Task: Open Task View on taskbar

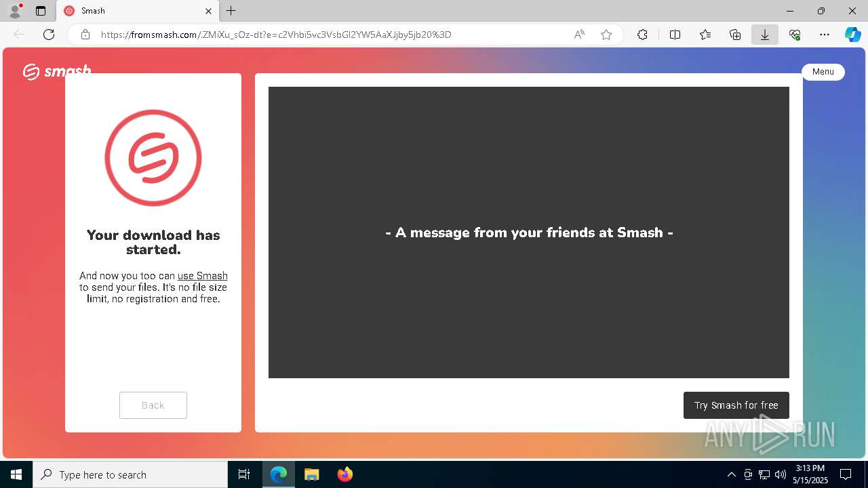Action: [x=244, y=474]
